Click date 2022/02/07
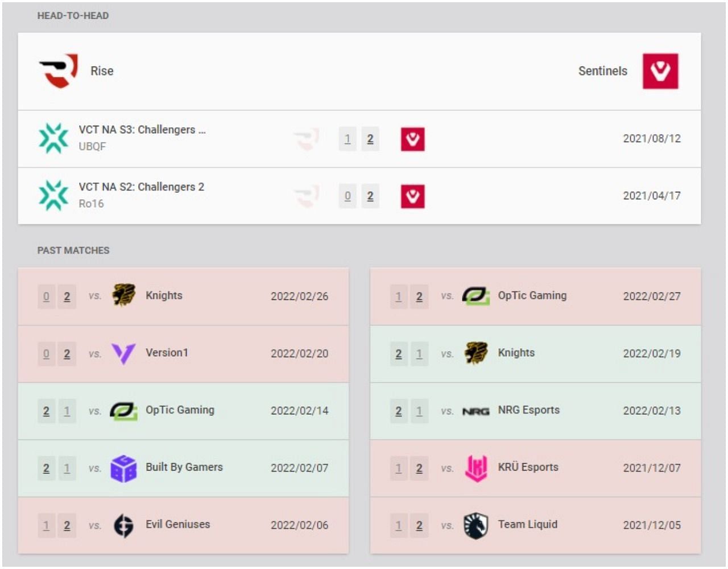The height and width of the screenshot is (569, 728). pyautogui.click(x=299, y=468)
